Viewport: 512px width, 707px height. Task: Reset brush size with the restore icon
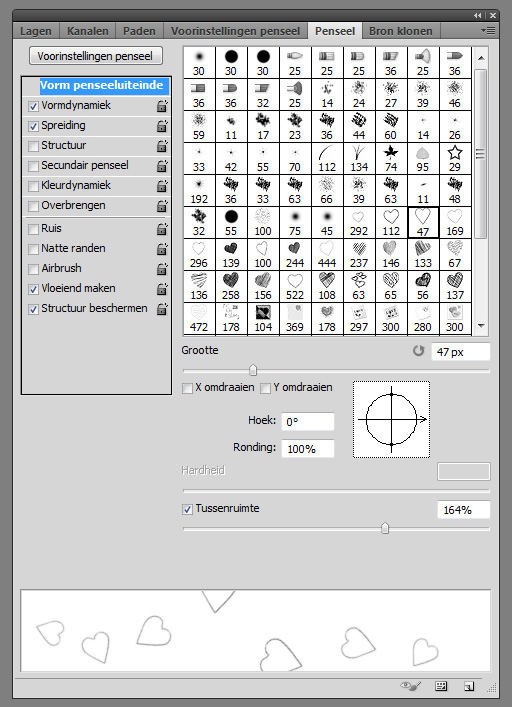419,351
